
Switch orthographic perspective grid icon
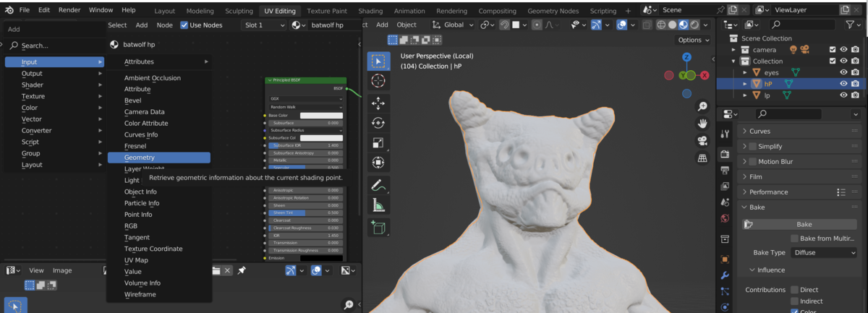[x=702, y=158]
